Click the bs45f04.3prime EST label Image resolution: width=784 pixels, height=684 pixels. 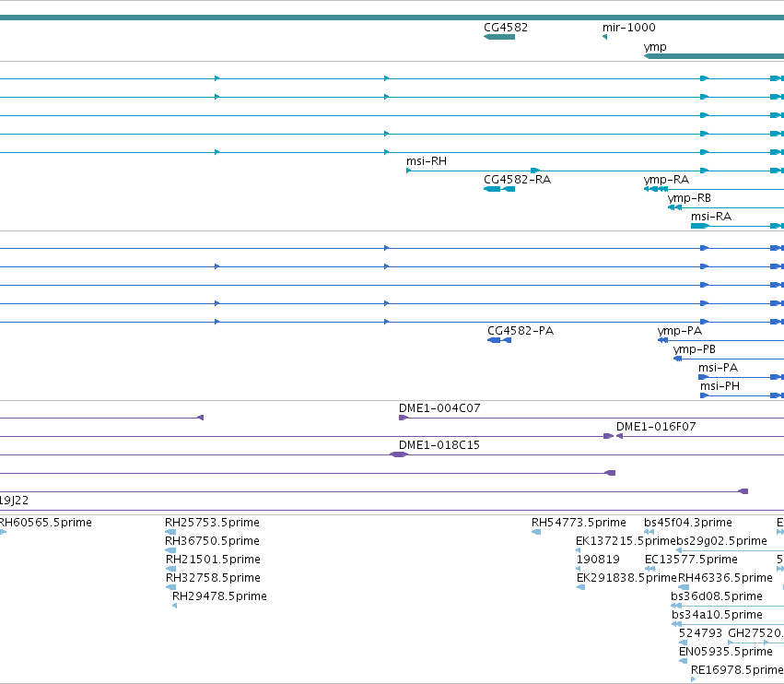(688, 523)
